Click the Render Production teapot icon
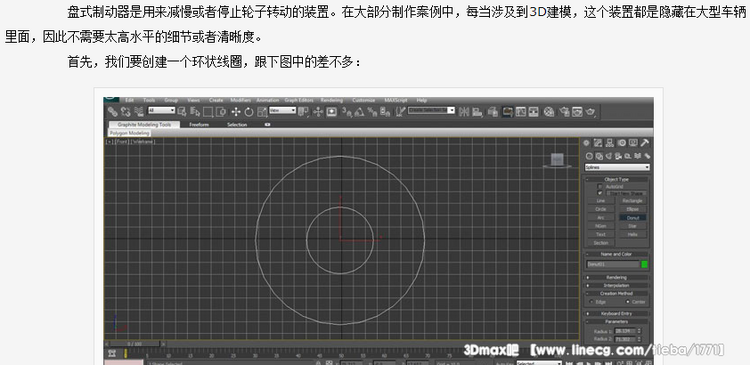The image size is (750, 365). [x=591, y=112]
